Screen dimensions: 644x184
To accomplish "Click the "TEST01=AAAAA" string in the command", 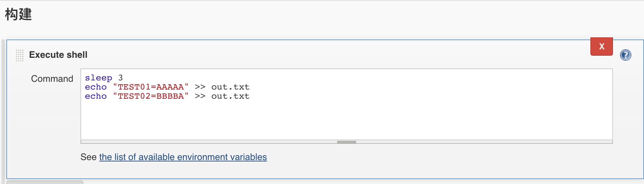I will tap(151, 87).
